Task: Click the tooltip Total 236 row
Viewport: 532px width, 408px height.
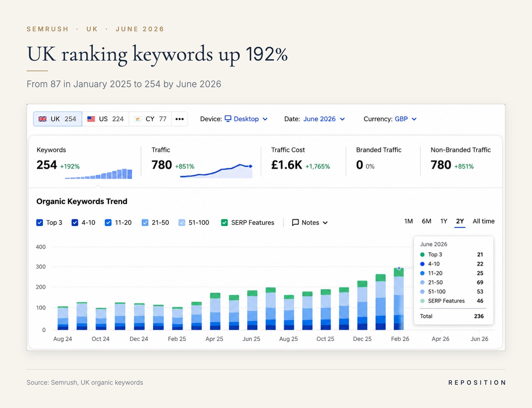Action: [x=452, y=316]
